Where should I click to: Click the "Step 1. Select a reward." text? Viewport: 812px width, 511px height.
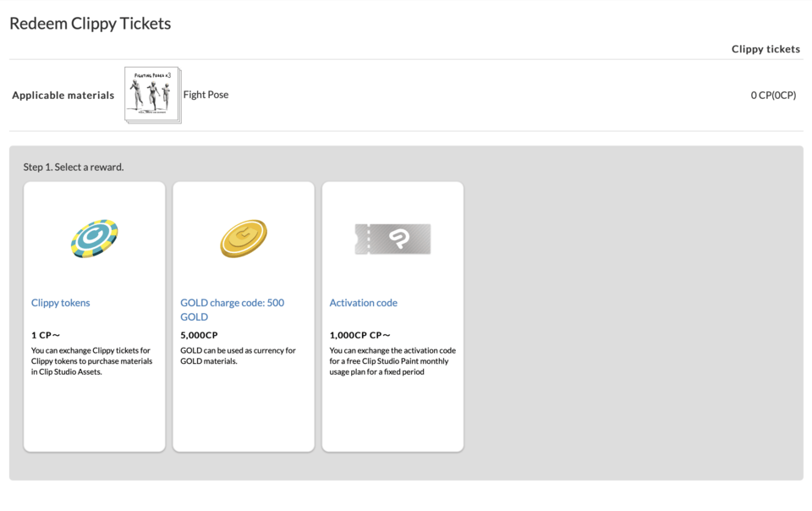(x=74, y=168)
